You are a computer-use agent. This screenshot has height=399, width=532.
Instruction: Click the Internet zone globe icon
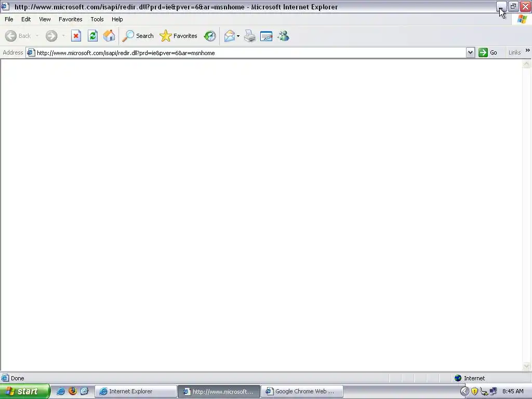[x=458, y=378]
